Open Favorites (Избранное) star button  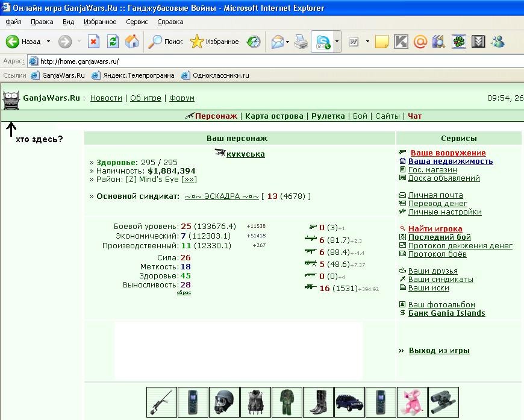tap(214, 42)
